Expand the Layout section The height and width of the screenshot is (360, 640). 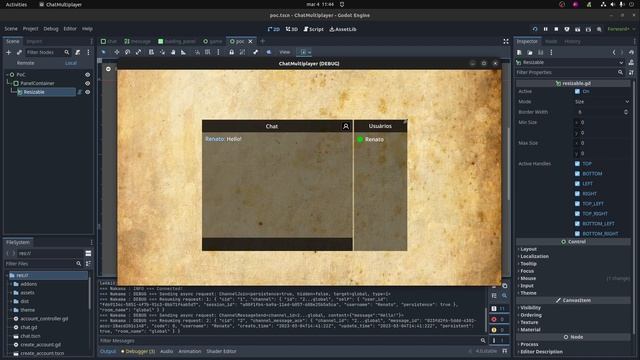[x=528, y=249]
